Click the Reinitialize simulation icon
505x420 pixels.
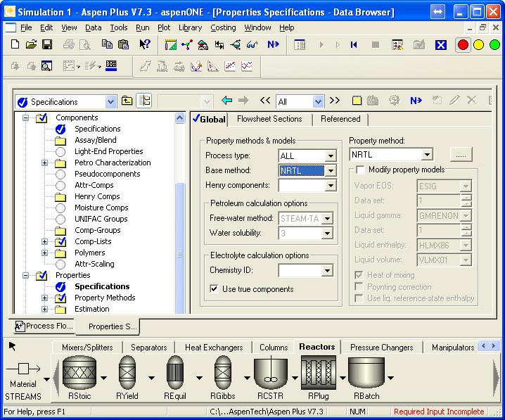(x=354, y=44)
